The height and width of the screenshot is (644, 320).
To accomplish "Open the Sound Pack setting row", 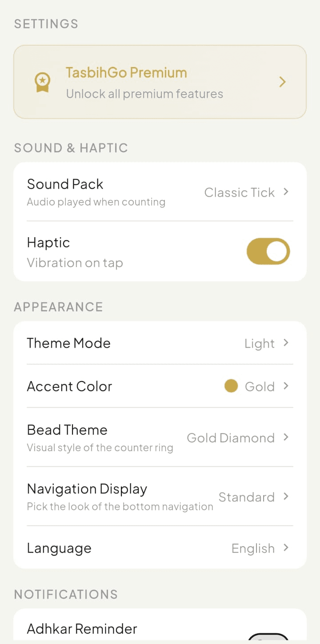I will (x=160, y=192).
